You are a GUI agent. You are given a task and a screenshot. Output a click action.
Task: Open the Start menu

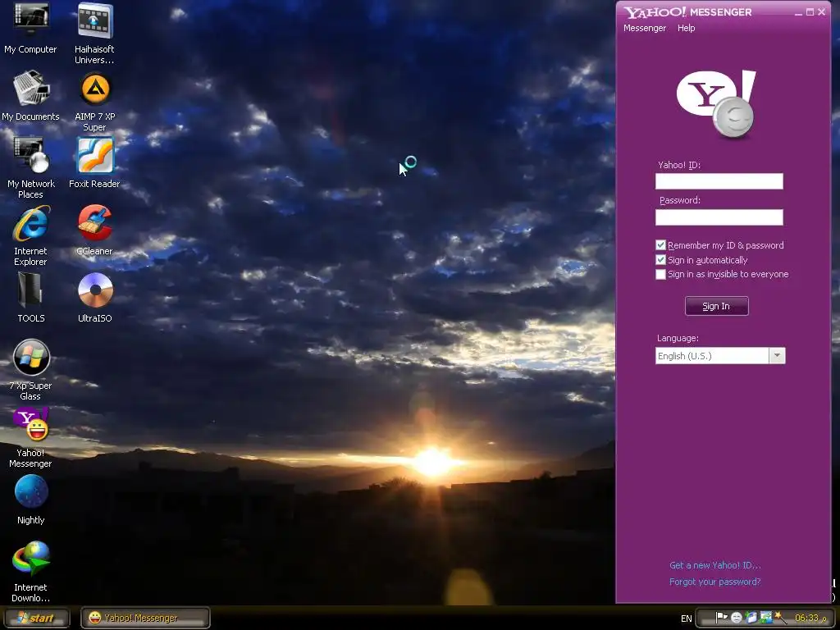36,618
